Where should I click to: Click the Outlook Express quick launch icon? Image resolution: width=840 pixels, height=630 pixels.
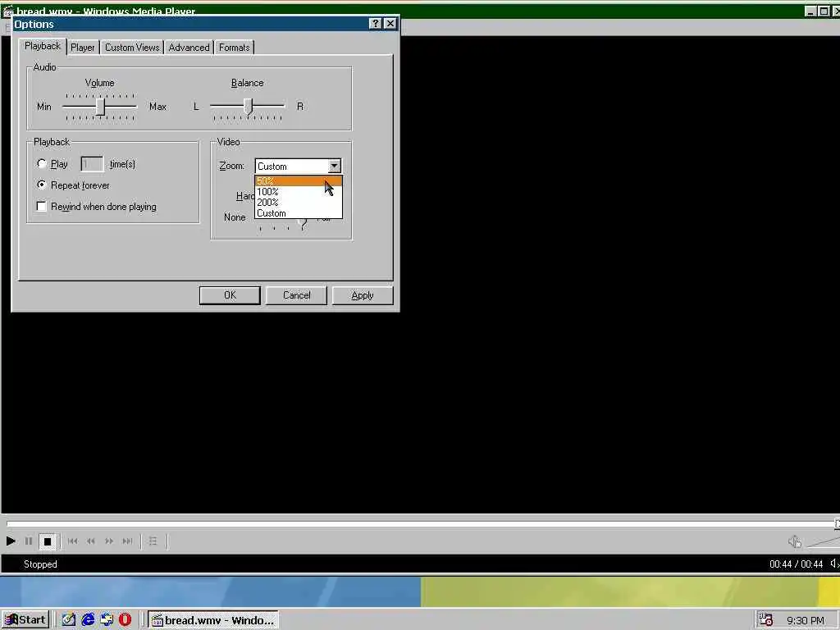107,620
